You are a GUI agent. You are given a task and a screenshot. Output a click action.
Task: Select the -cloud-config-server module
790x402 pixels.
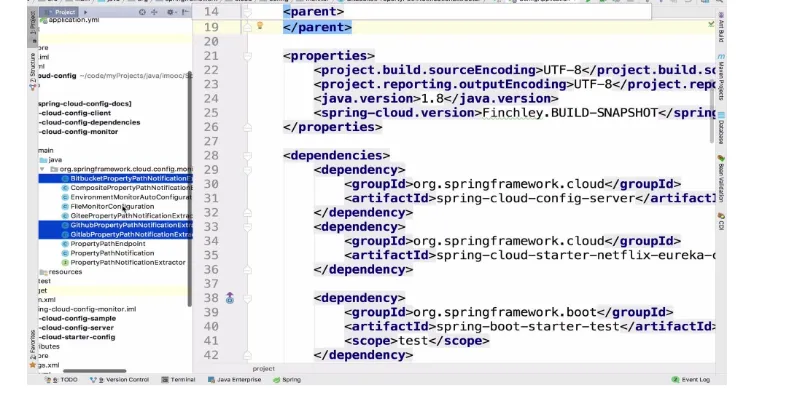click(76, 328)
